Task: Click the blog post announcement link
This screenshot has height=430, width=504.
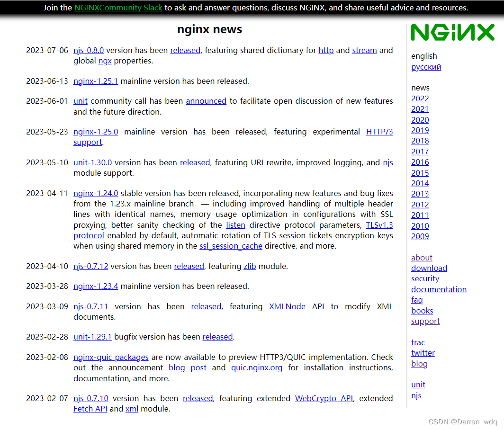Action: coord(188,368)
